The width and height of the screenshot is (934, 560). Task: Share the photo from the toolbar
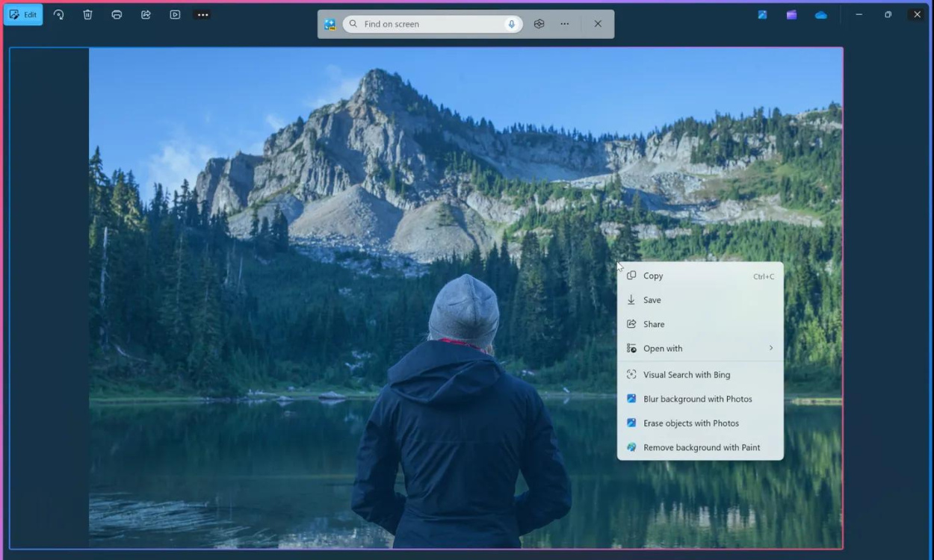pos(146,14)
